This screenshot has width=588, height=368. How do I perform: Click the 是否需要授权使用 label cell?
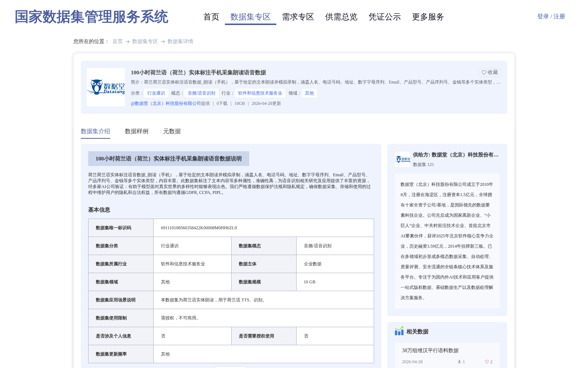(x=264, y=336)
